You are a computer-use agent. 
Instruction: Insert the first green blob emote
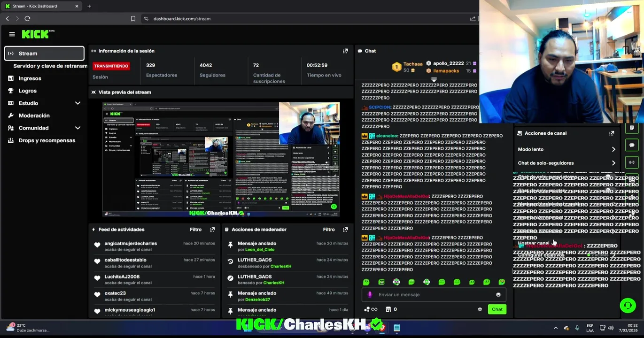pos(366,282)
